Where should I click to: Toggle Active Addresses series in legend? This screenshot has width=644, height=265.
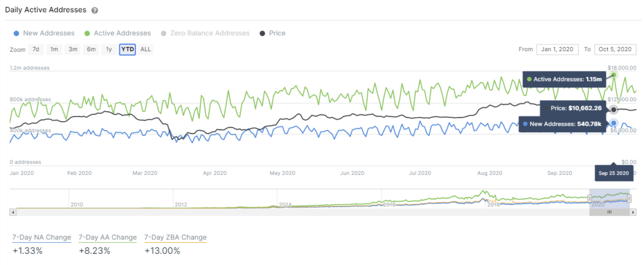[118, 33]
